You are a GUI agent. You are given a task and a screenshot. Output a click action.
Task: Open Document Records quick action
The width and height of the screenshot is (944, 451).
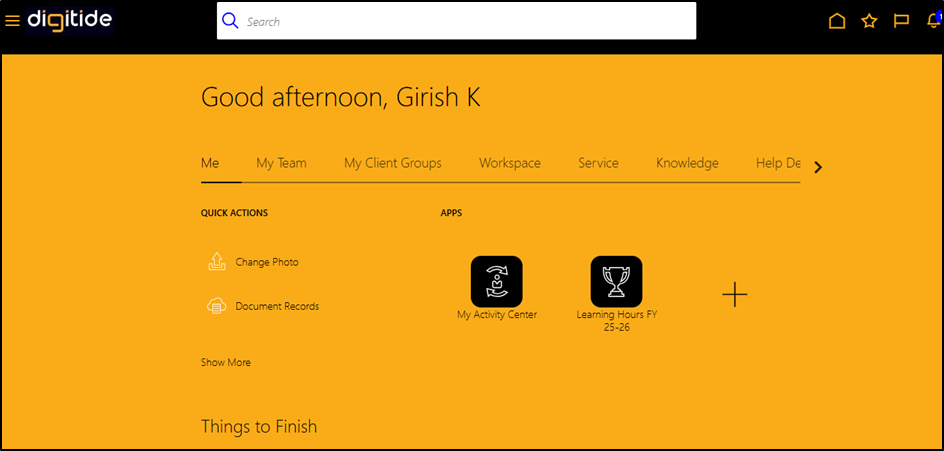[277, 306]
